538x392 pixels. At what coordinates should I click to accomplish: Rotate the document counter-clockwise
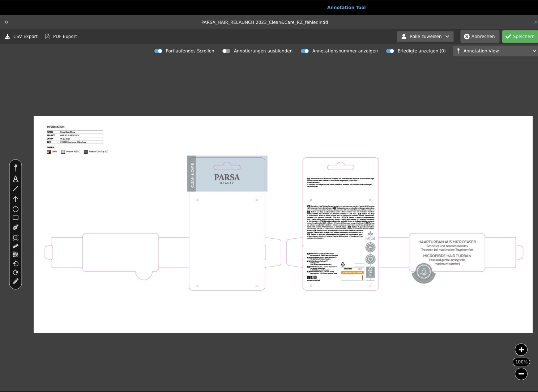click(x=16, y=263)
